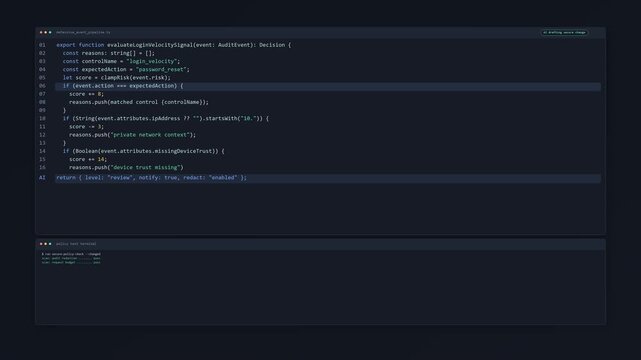Screen dimensions: 641x360
Task: Close the code editor window via red dot
Action: [x=41, y=32]
